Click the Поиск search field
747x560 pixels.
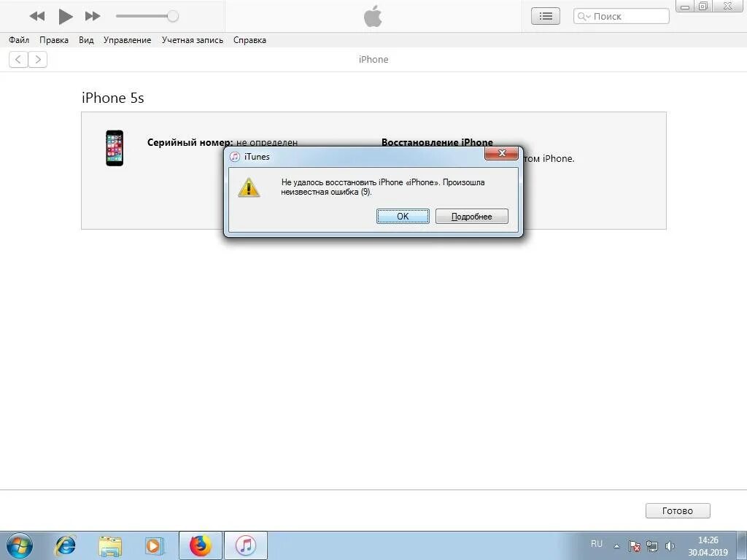click(622, 16)
